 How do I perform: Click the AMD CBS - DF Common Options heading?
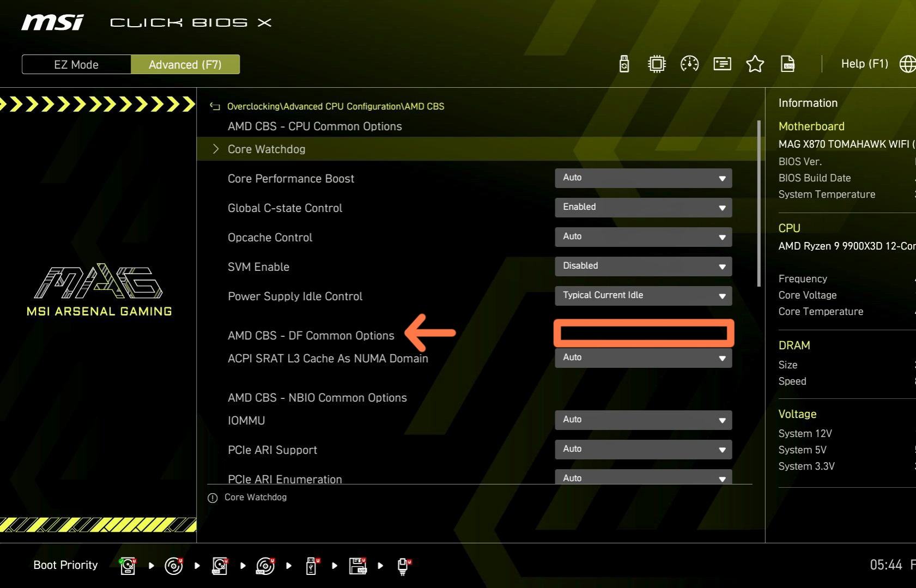[311, 336]
